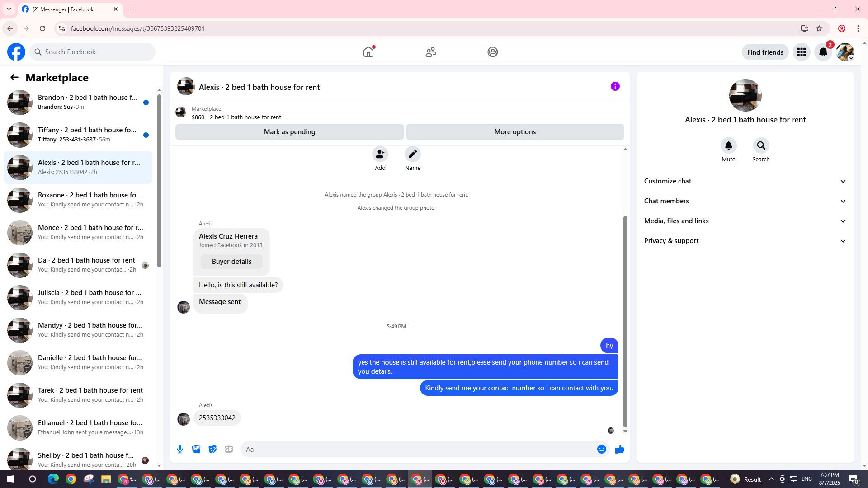Open Microsoft Edge from taskbar
Viewport: 868px width, 488px height.
pyautogui.click(x=53, y=479)
